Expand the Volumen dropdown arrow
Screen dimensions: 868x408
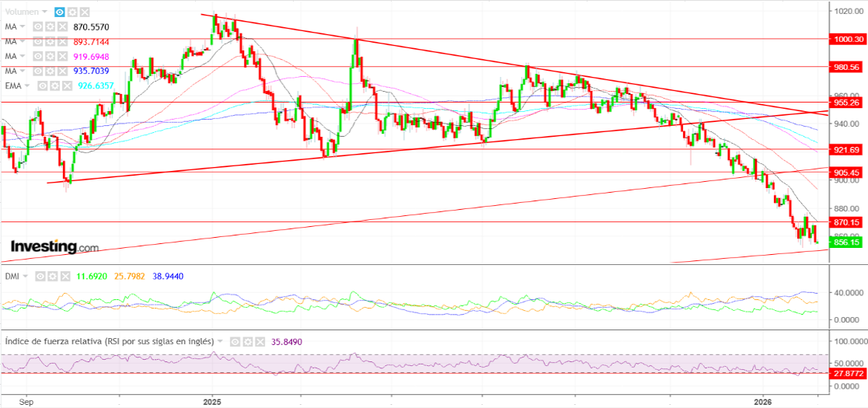click(45, 12)
